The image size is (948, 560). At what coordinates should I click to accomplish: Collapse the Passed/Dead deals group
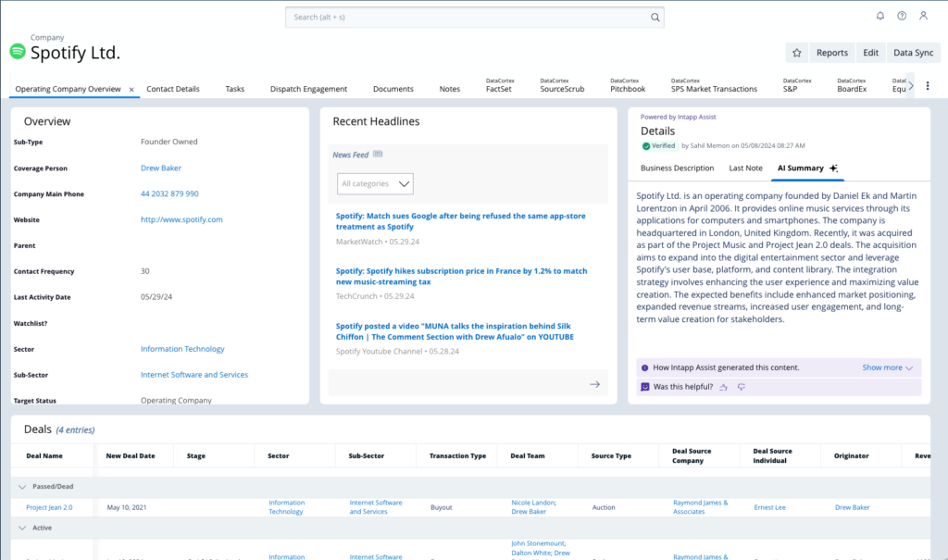point(21,486)
